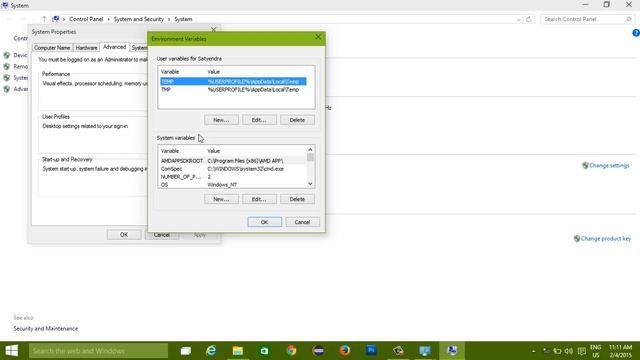Viewport: 640px width, 360px height.
Task: Select the Advanced tab in System Properties
Action: (x=114, y=47)
